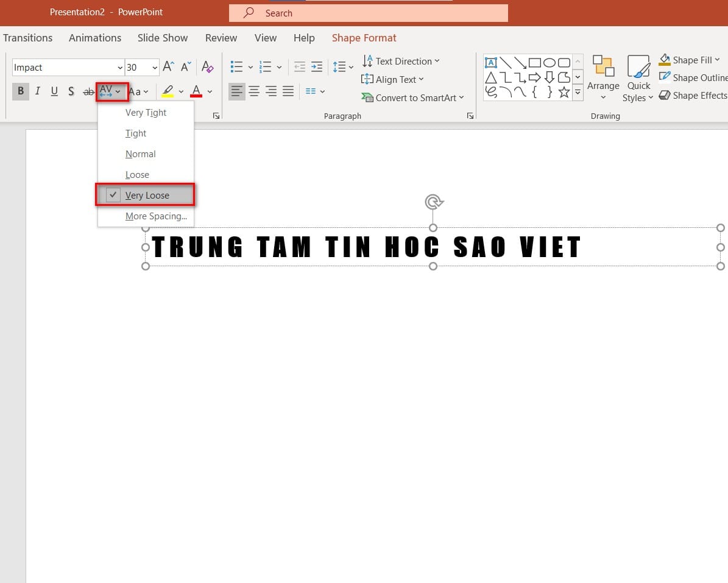
Task: Choose Normal spacing
Action: click(x=146, y=154)
